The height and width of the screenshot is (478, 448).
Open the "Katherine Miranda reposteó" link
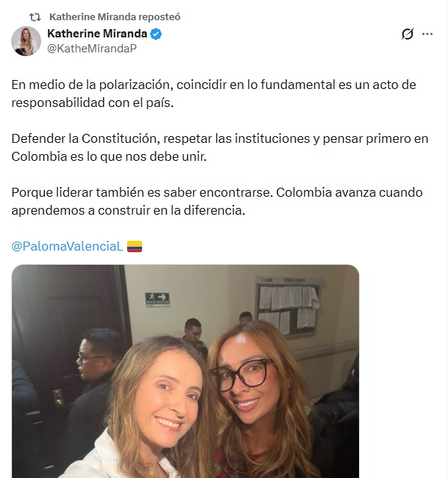[115, 16]
